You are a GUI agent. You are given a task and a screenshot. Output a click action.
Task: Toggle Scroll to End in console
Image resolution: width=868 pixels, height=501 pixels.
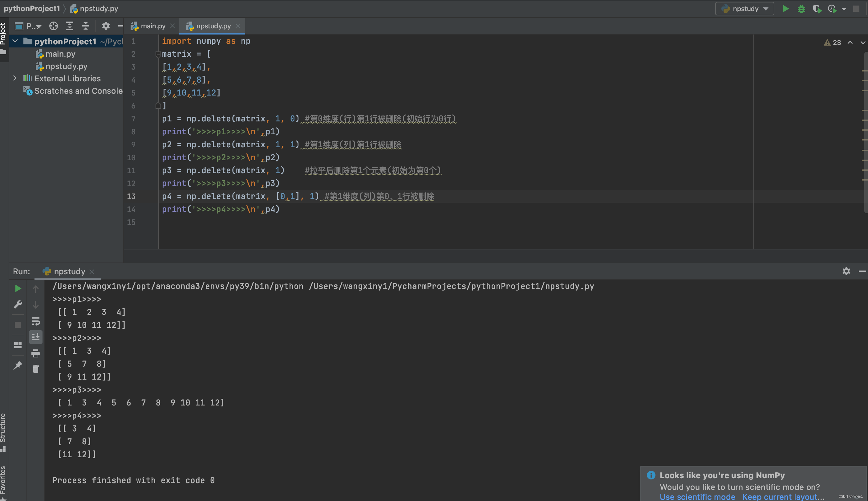[36, 337]
